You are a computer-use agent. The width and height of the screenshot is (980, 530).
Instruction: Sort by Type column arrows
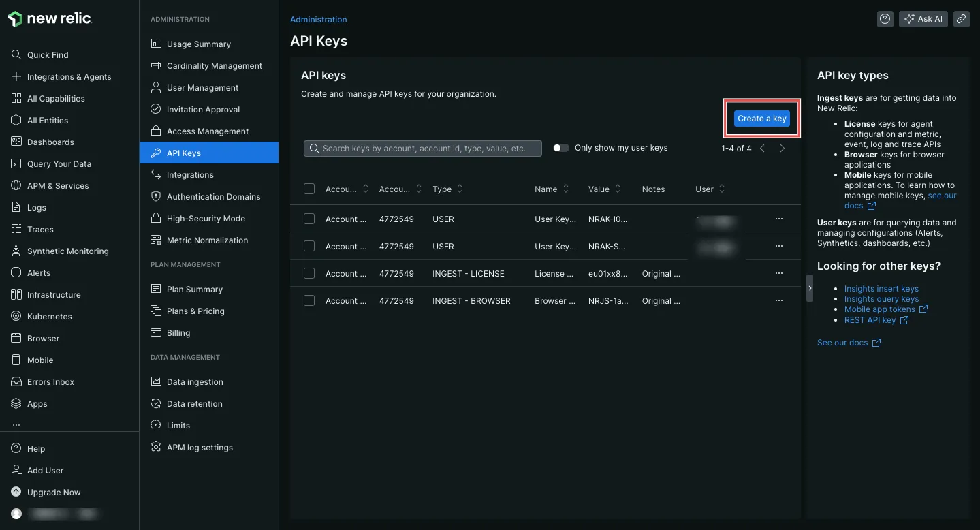[460, 189]
